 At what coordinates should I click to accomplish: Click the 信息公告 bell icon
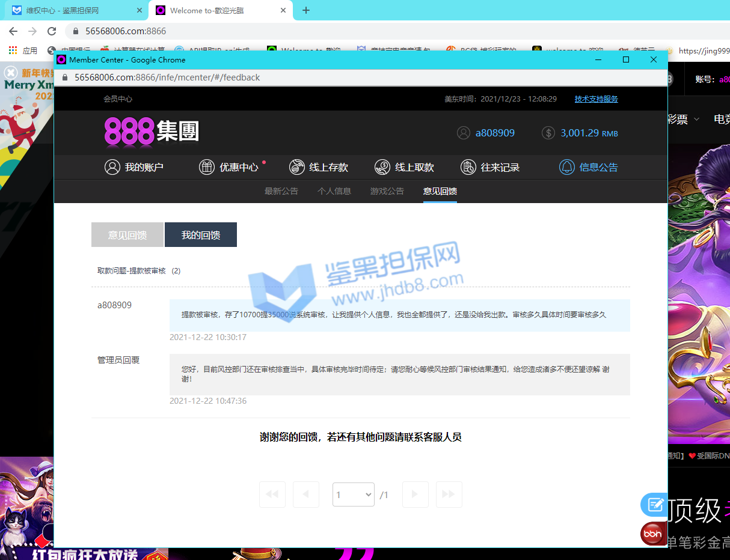click(566, 167)
